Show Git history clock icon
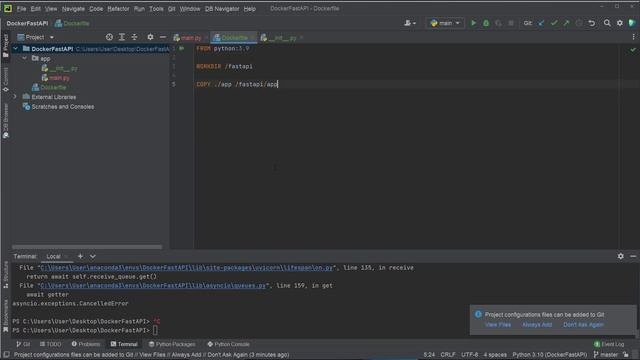The image size is (640, 360). pyautogui.click(x=579, y=23)
